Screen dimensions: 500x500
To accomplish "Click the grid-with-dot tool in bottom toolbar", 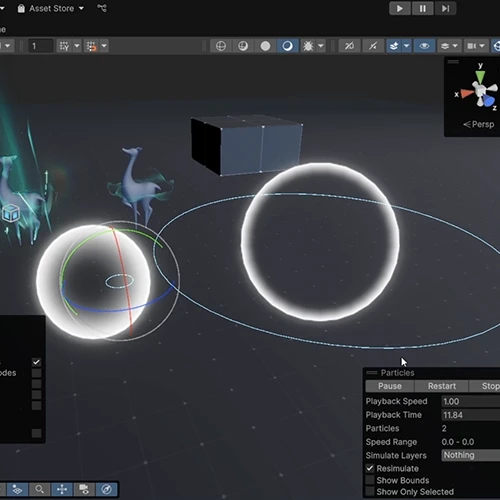I will click(x=17, y=489).
